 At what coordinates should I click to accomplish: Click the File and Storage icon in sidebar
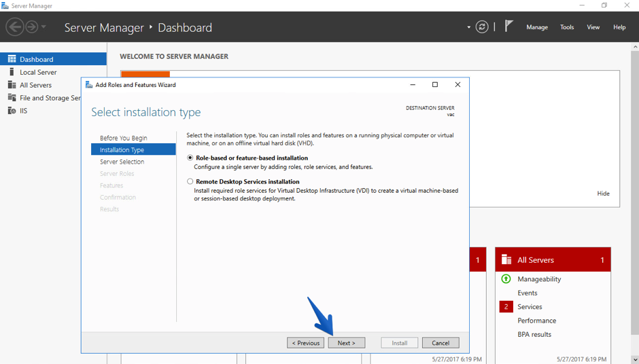coord(12,98)
